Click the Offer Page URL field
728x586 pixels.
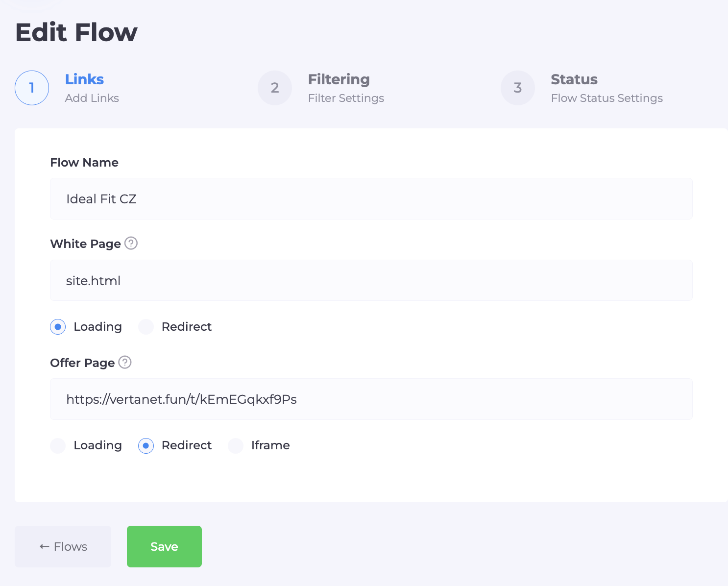click(371, 399)
